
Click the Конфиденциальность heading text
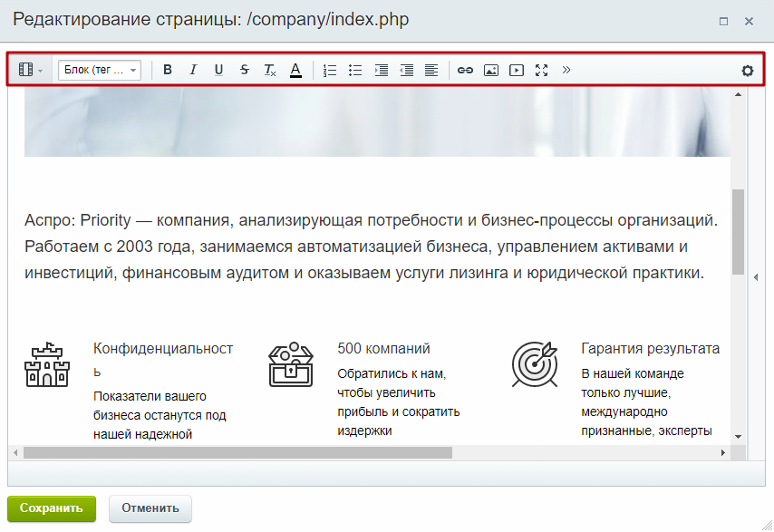(x=163, y=360)
